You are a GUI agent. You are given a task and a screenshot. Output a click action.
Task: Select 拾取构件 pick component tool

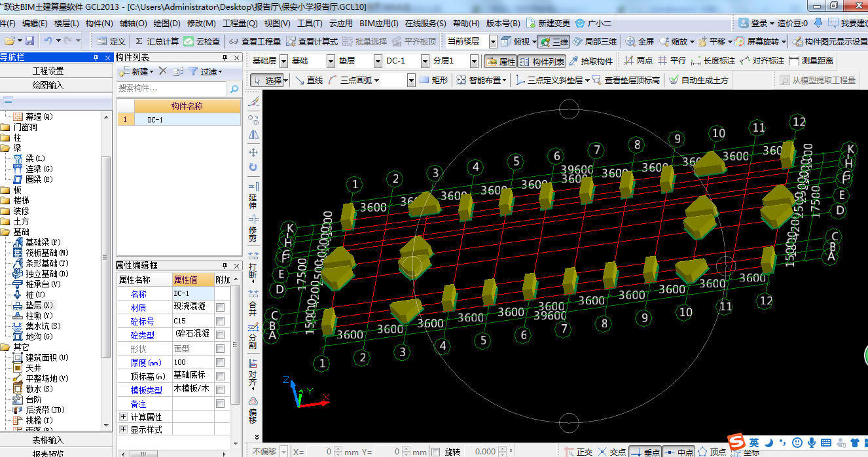click(x=590, y=61)
